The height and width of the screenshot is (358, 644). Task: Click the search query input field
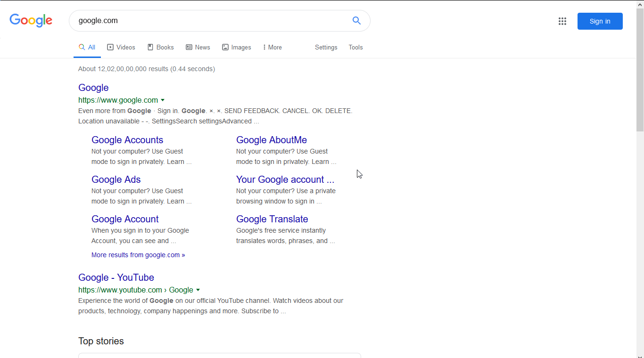pyautogui.click(x=207, y=21)
